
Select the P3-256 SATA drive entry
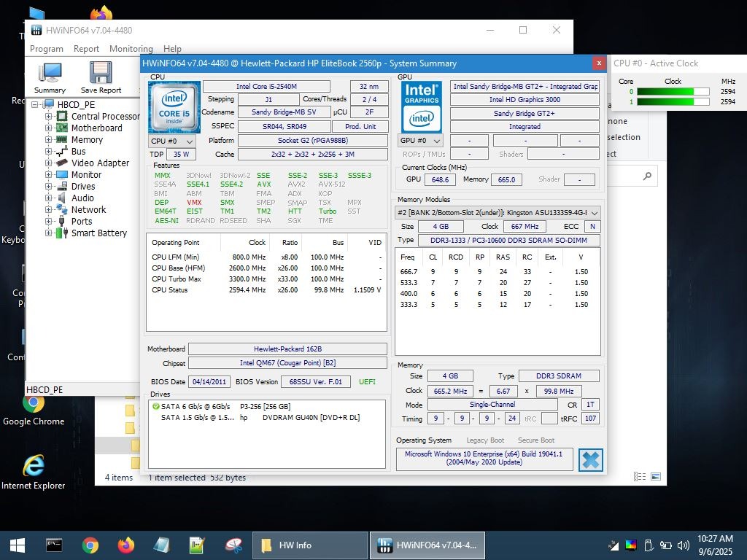(266, 407)
